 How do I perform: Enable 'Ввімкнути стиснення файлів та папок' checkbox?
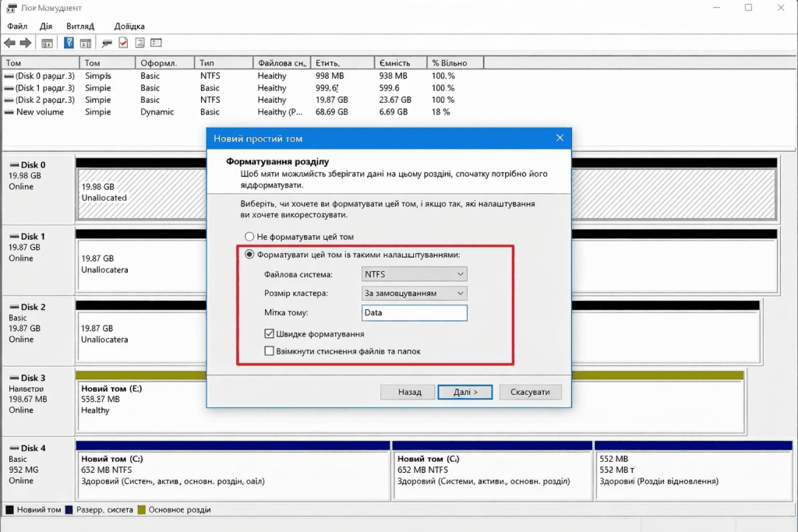[x=270, y=351]
